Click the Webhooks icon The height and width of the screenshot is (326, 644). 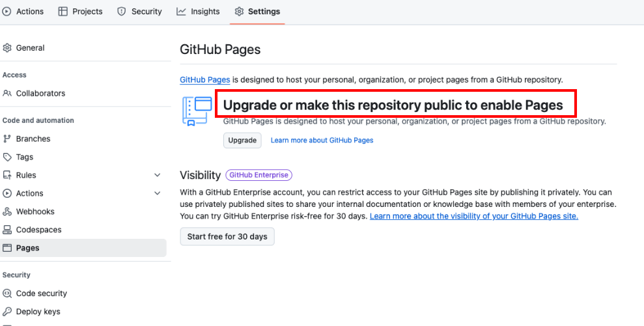7,211
